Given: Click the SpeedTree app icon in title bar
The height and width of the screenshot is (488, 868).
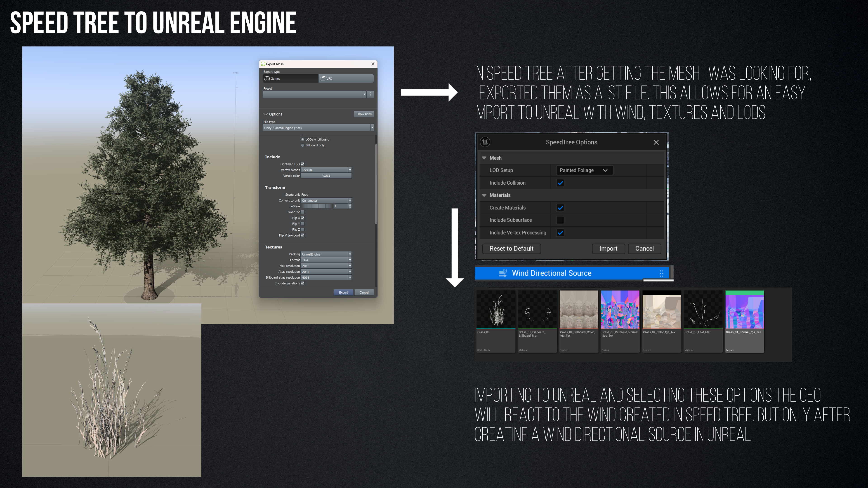Looking at the screenshot, I should (263, 64).
